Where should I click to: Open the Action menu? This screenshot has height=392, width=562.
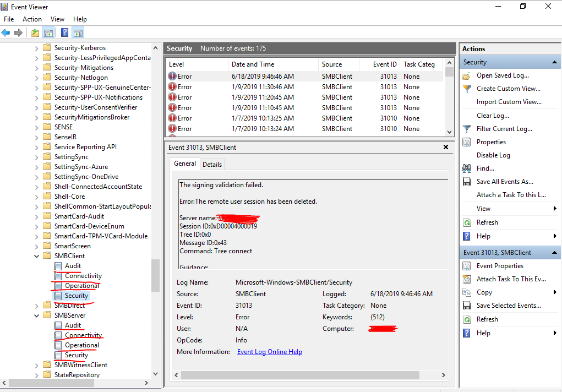(32, 19)
